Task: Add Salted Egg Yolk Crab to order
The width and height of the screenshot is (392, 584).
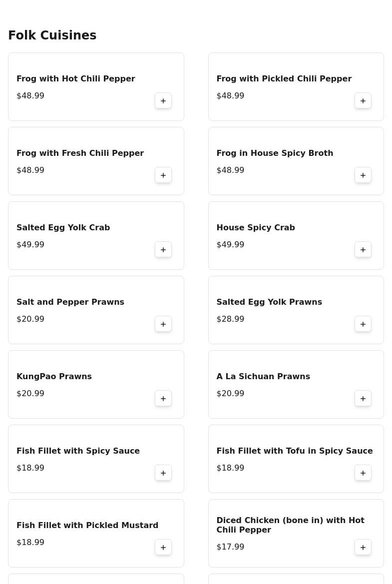Action: [163, 250]
